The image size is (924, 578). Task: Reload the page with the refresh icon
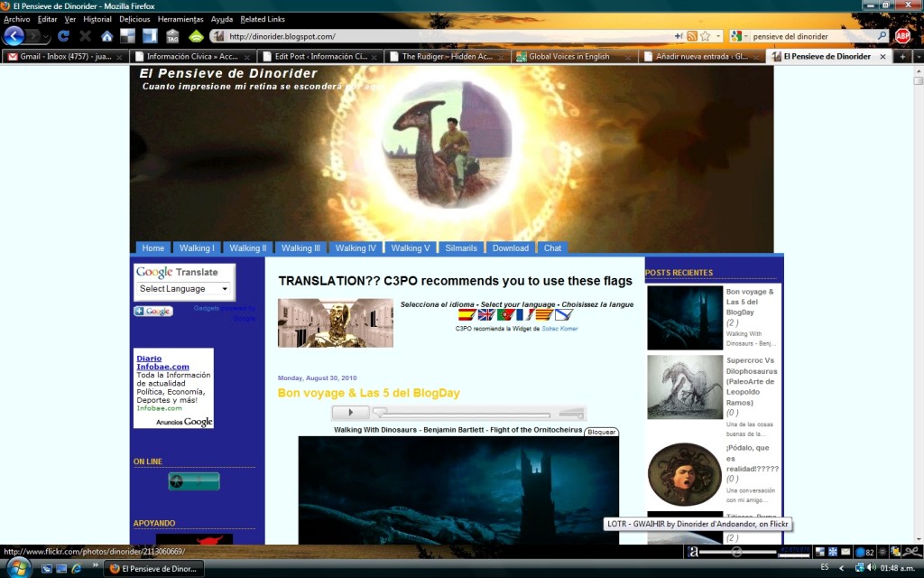tap(63, 36)
